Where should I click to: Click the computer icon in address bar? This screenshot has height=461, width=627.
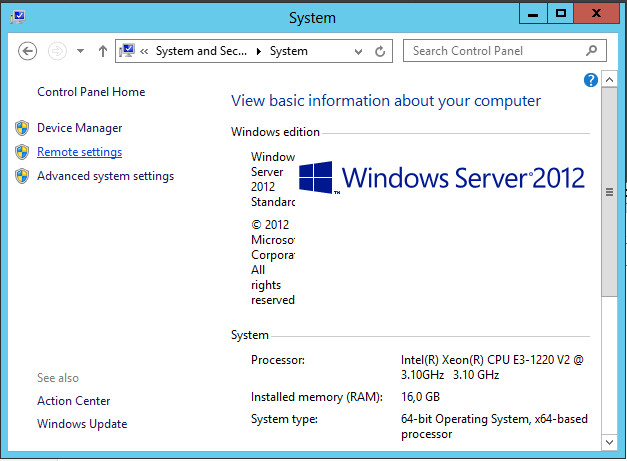pos(127,51)
